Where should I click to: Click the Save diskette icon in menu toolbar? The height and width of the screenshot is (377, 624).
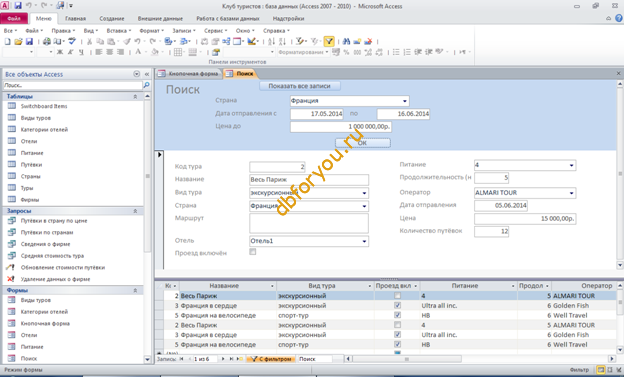(29, 41)
